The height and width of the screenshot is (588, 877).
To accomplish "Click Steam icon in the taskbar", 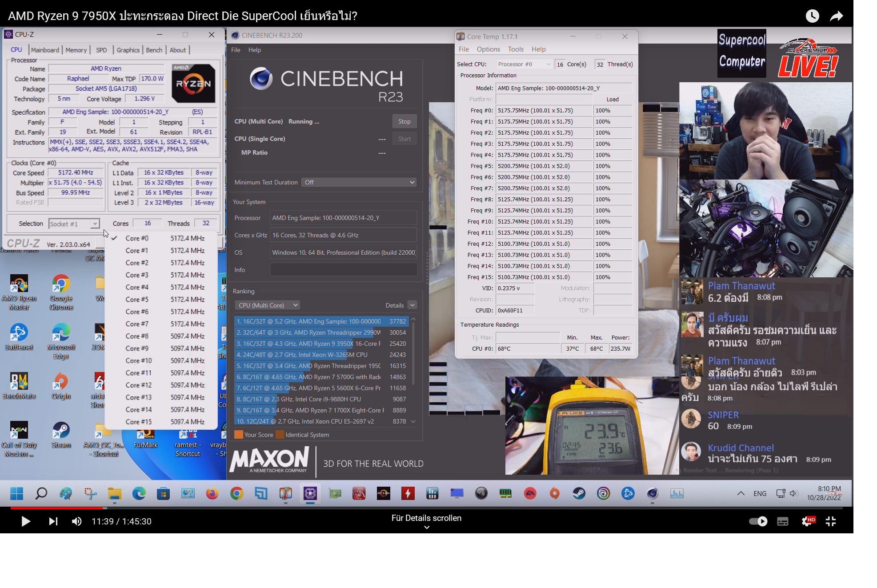I will (579, 493).
